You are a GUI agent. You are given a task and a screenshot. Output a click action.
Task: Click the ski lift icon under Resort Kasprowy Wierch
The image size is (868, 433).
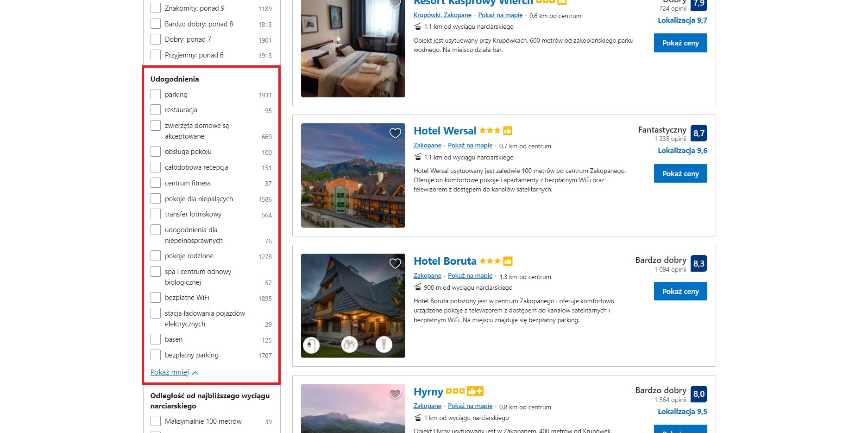pyautogui.click(x=418, y=26)
